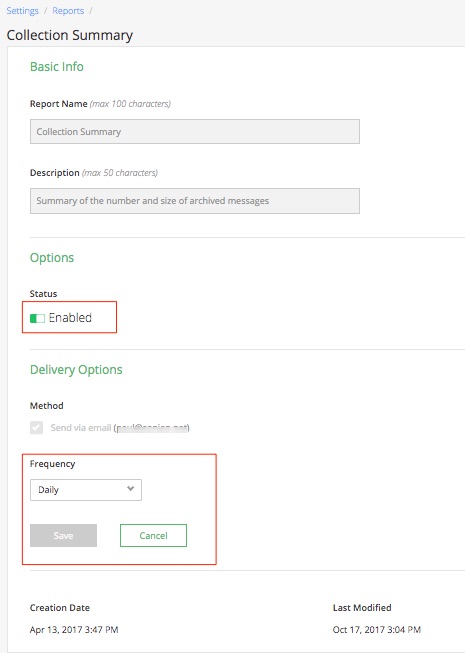This screenshot has height=653, width=465.
Task: Click the Method field label
Action: pos(47,406)
